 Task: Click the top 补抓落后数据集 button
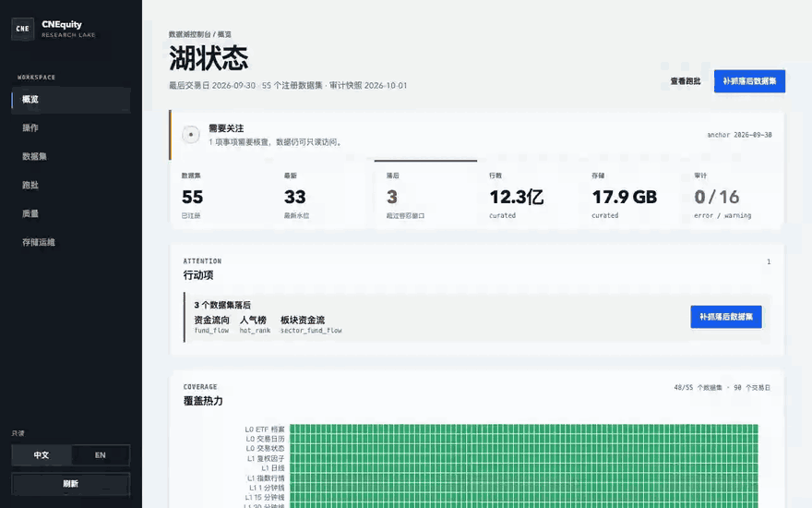point(749,81)
